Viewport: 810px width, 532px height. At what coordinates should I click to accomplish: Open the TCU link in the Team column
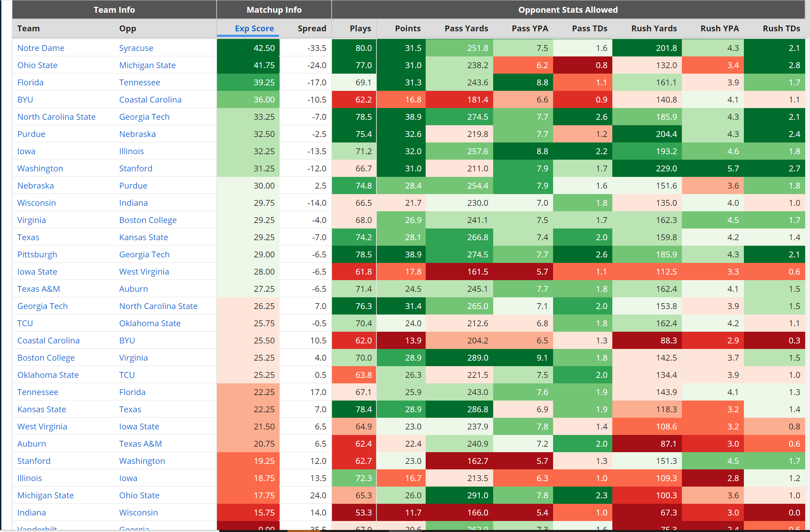pyautogui.click(x=25, y=323)
